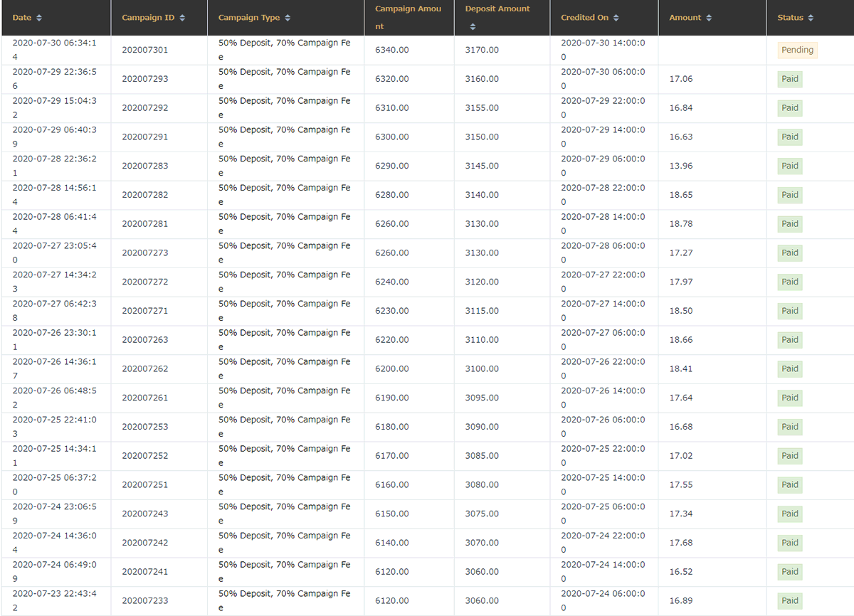This screenshot has height=616, width=854.
Task: Select campaign ID 202007282
Action: click(x=145, y=195)
